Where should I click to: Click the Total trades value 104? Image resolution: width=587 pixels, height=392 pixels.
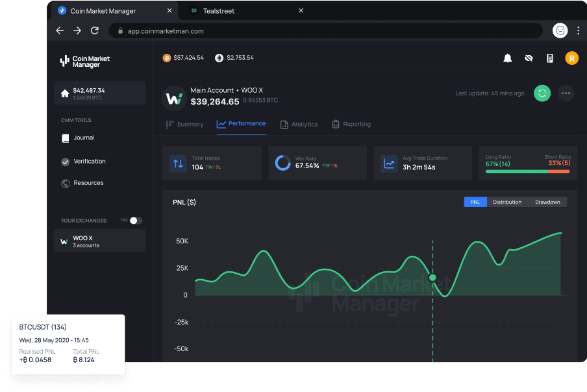pyautogui.click(x=197, y=167)
